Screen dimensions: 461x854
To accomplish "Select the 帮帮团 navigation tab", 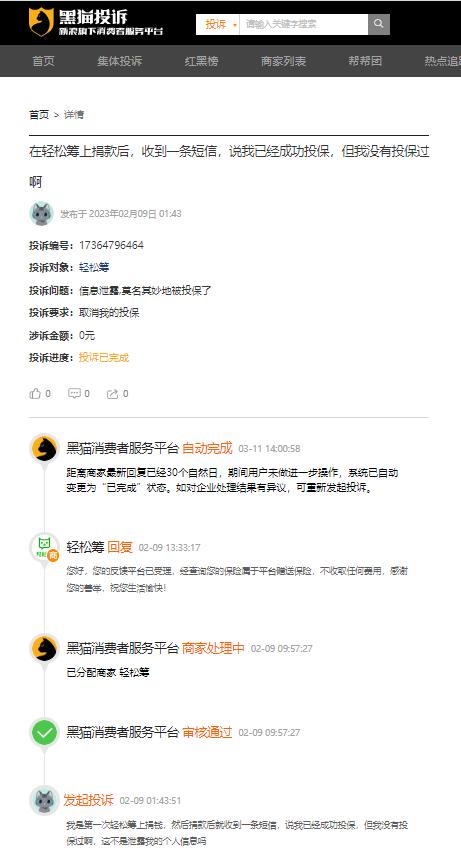I will 365,61.
